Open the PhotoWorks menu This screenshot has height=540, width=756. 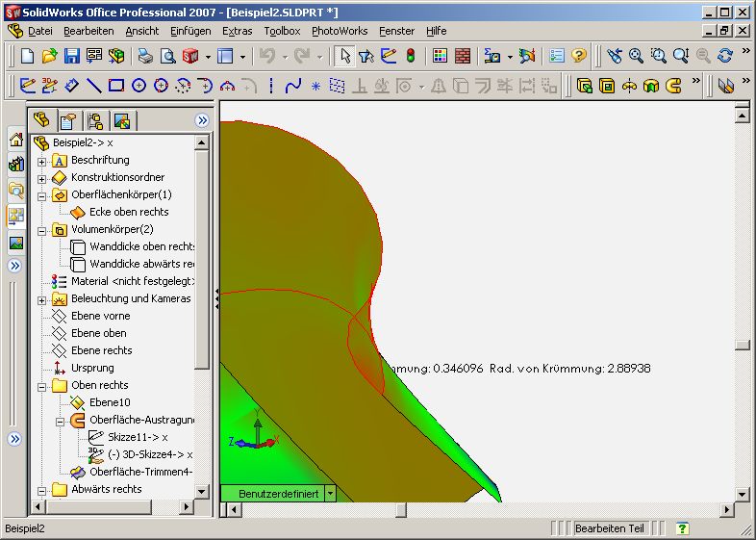[340, 31]
